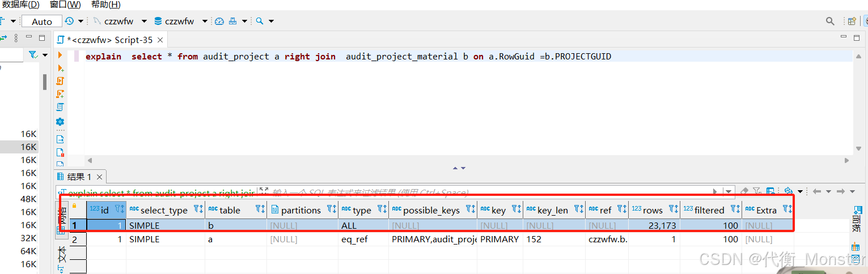
Task: Click the filter sort icon on the id column
Action: coord(119,209)
